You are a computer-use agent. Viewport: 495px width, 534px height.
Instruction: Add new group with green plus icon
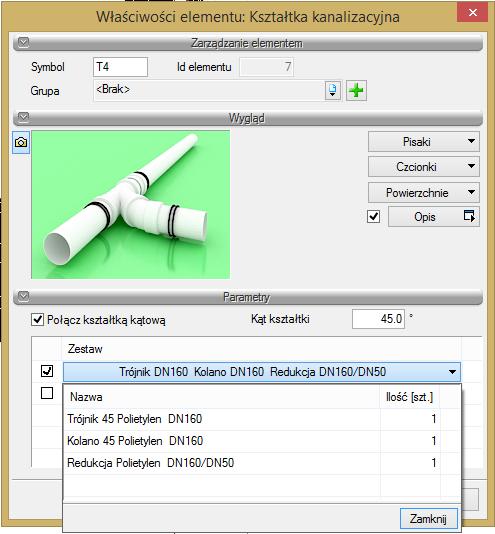356,91
